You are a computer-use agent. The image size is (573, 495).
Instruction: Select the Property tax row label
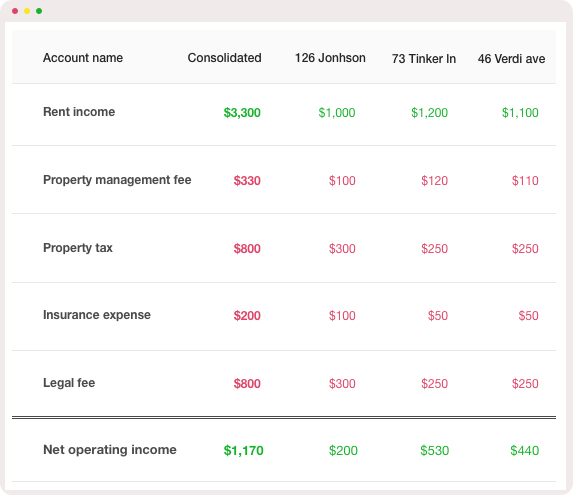click(x=78, y=248)
